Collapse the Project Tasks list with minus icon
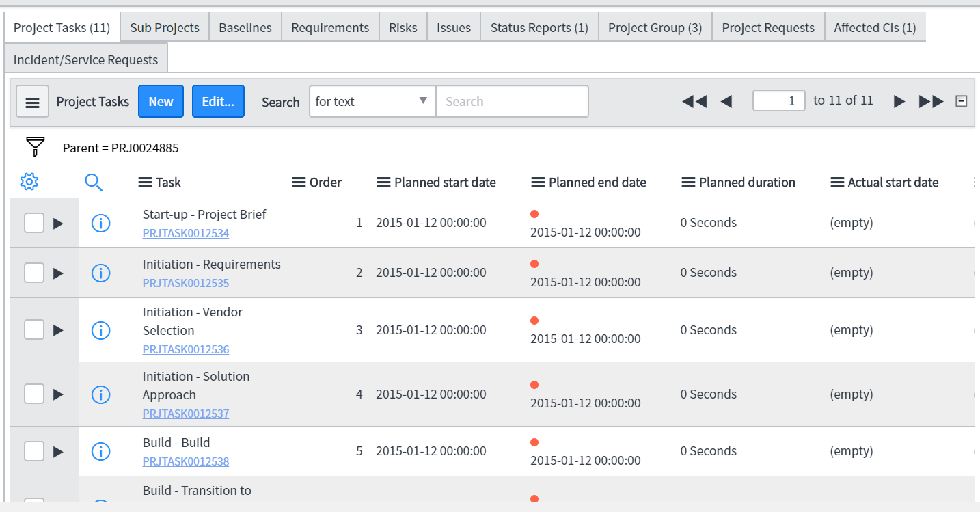 click(961, 101)
